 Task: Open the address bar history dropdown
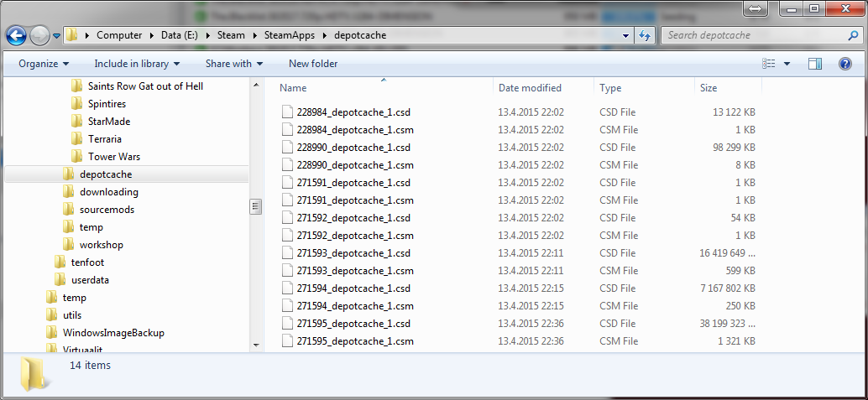(626, 35)
